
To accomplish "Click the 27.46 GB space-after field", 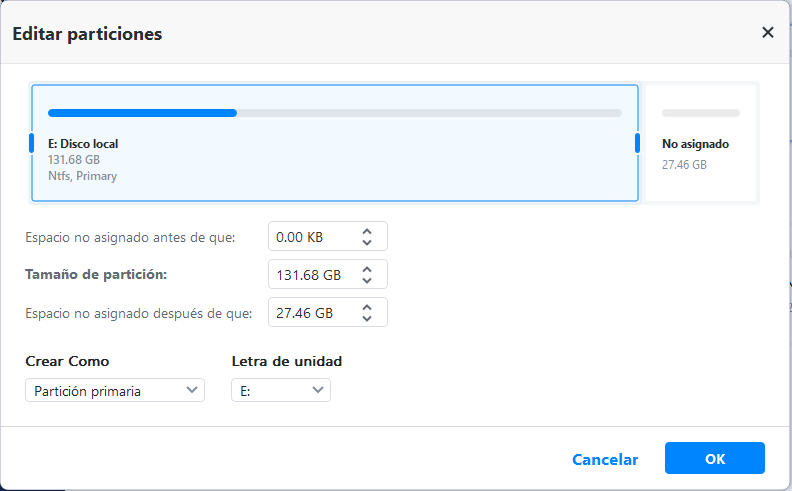I will click(312, 313).
